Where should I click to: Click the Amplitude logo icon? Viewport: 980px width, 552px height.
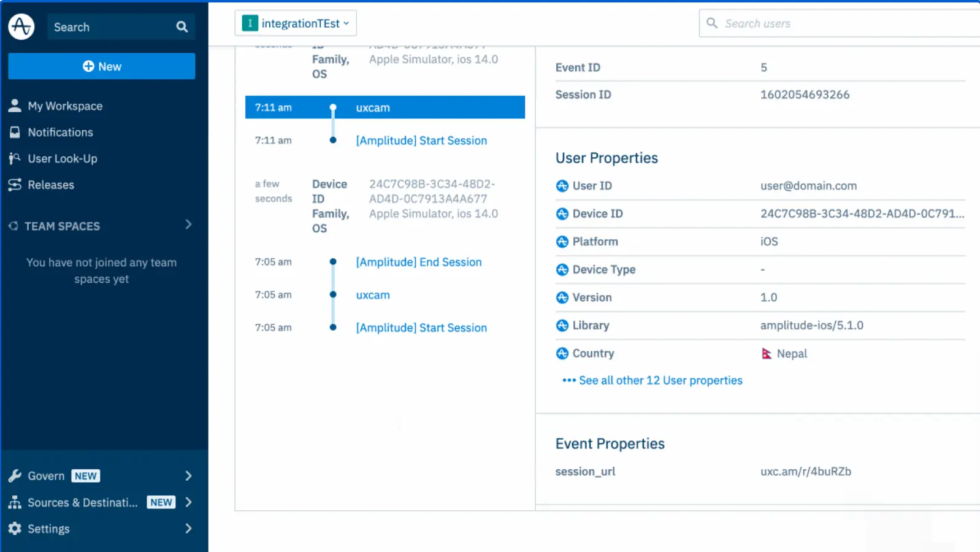point(21,26)
